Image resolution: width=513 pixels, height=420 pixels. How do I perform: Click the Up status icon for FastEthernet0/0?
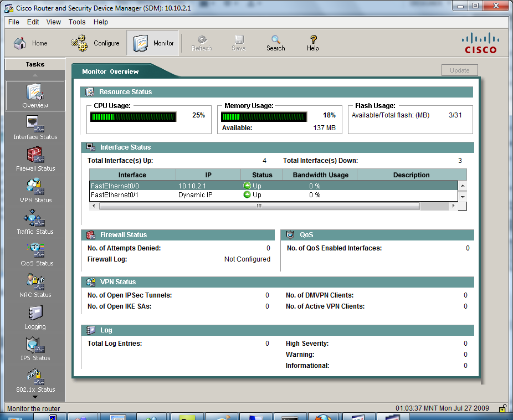pyautogui.click(x=247, y=186)
